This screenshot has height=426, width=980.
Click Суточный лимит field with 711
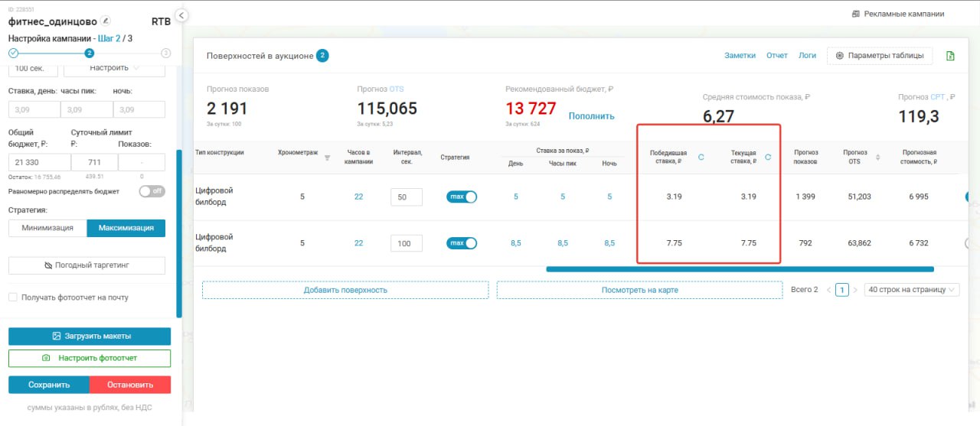pyautogui.click(x=94, y=162)
